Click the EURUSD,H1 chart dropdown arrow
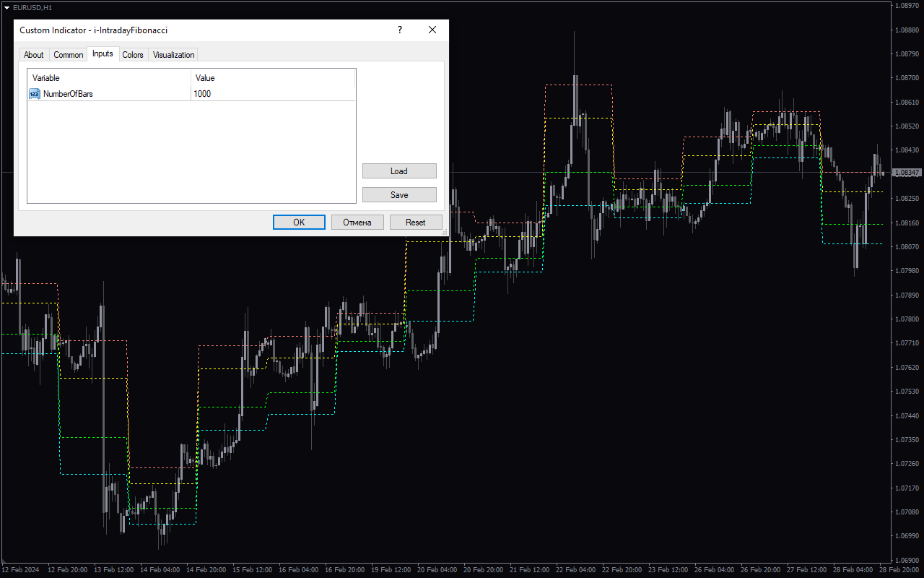This screenshot has height=578, width=924. click(6, 7)
